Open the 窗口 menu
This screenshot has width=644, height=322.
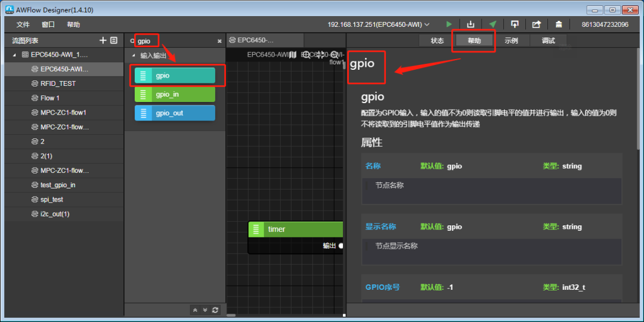(48, 24)
